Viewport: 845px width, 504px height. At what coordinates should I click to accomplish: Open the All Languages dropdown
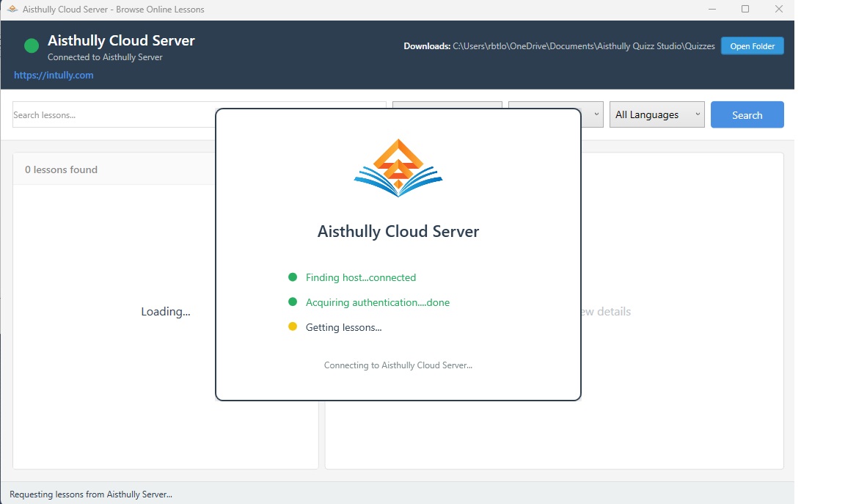click(x=656, y=114)
